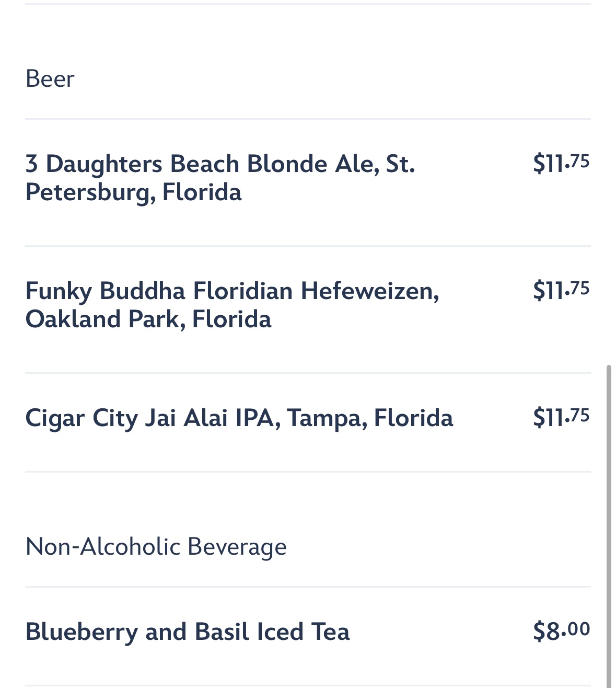
Task: Click the "Oakland Park, Florida" text line
Action: [x=148, y=319]
